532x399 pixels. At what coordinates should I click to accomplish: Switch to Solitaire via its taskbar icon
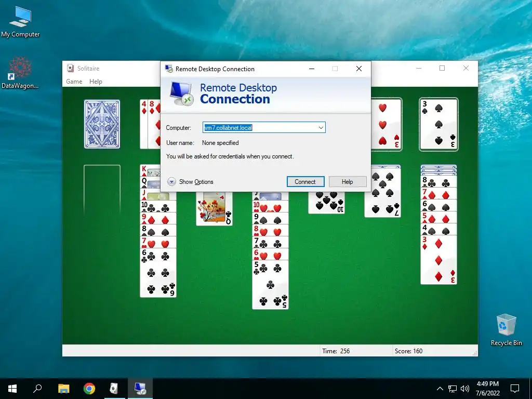point(114,389)
